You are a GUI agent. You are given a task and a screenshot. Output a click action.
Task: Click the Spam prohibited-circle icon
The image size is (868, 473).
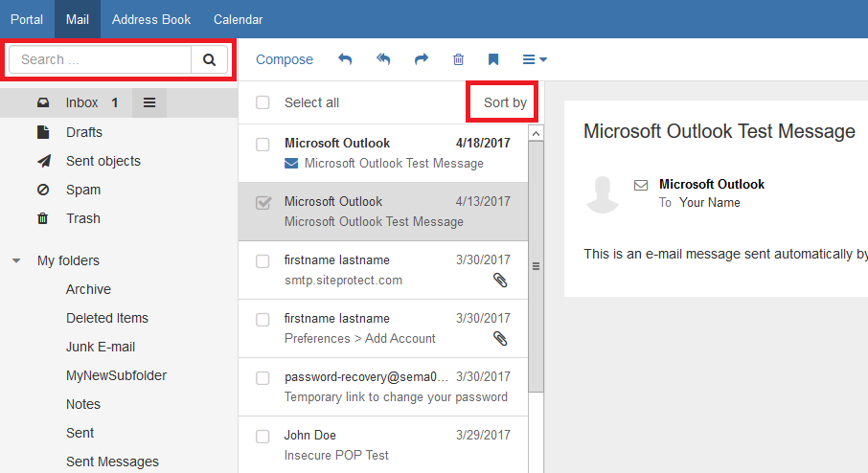[43, 190]
